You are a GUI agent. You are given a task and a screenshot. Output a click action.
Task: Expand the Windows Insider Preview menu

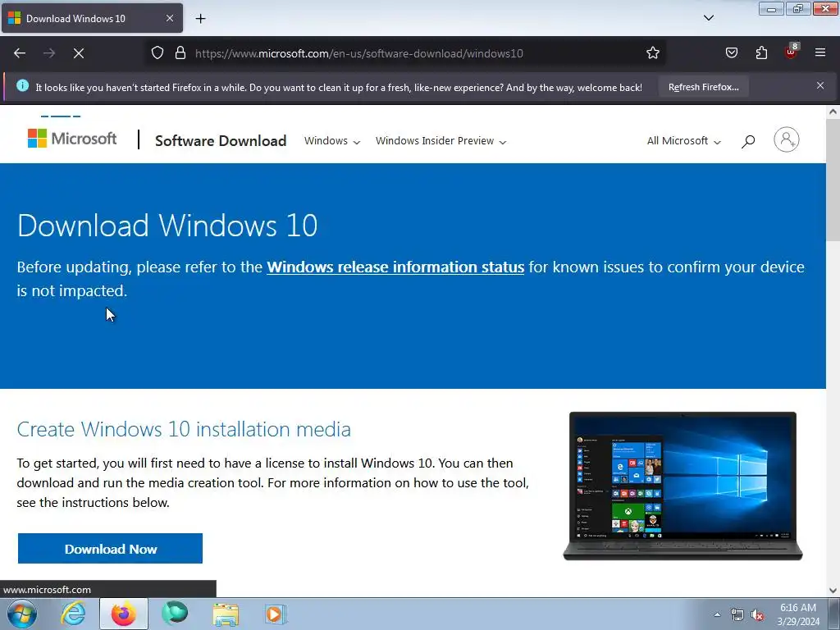441,141
